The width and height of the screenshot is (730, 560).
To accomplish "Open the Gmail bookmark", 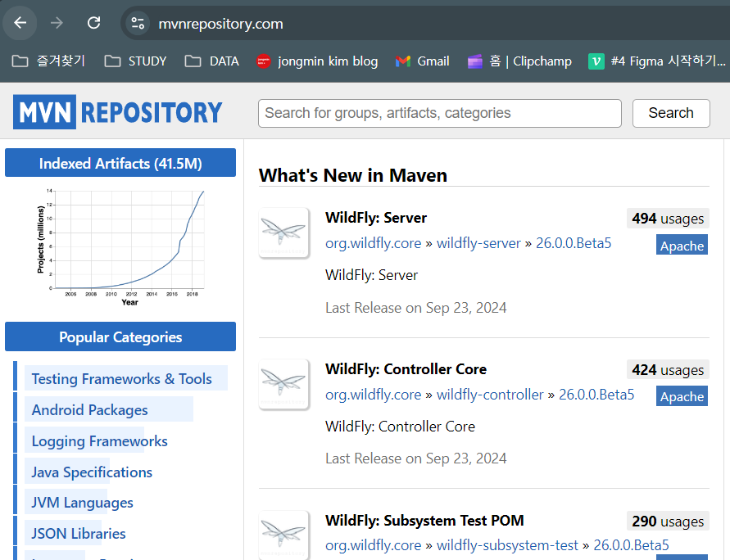I will click(422, 61).
